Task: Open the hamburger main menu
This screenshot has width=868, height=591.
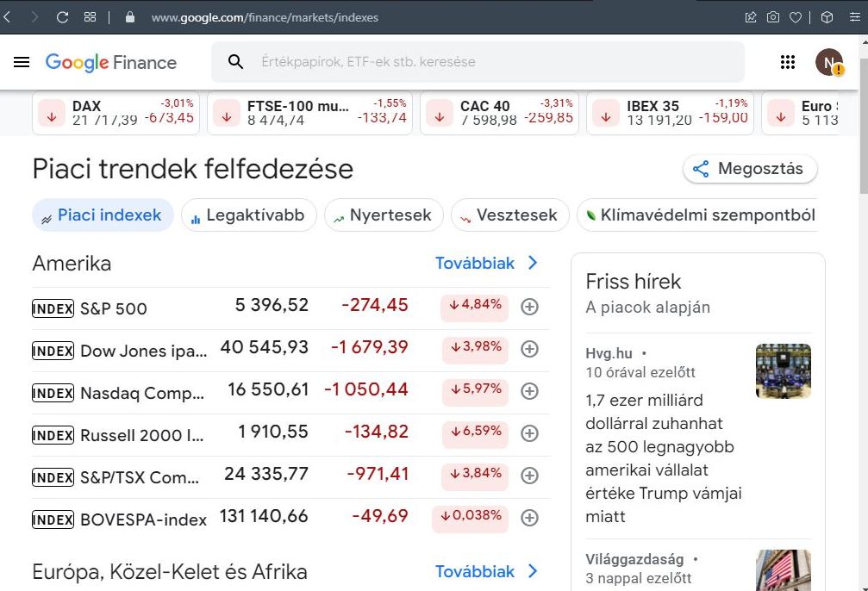Action: pos(22,62)
